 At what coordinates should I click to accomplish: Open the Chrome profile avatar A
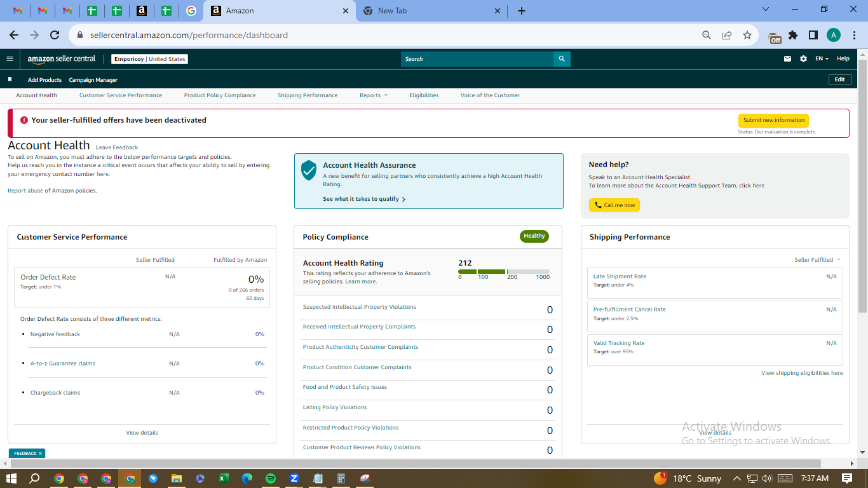(834, 36)
